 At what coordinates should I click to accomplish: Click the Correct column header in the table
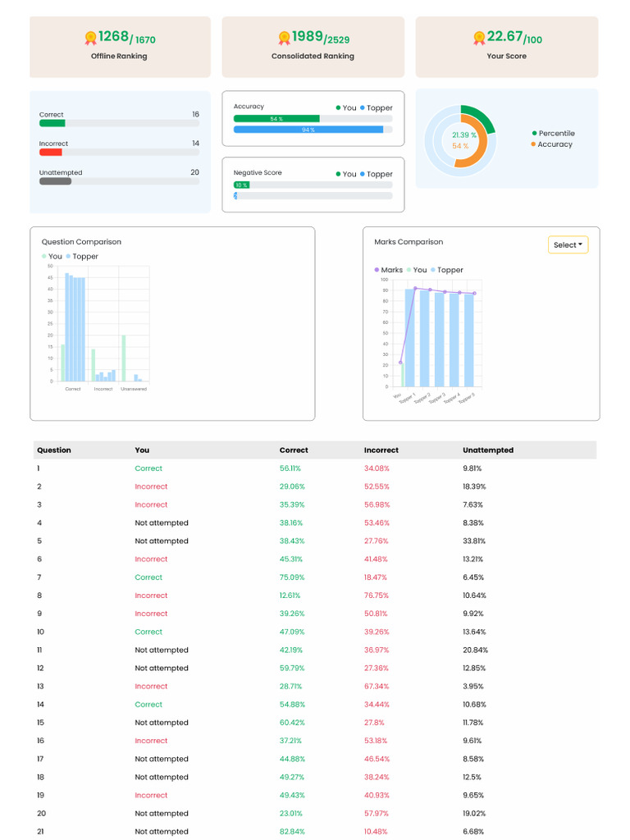pyautogui.click(x=294, y=450)
